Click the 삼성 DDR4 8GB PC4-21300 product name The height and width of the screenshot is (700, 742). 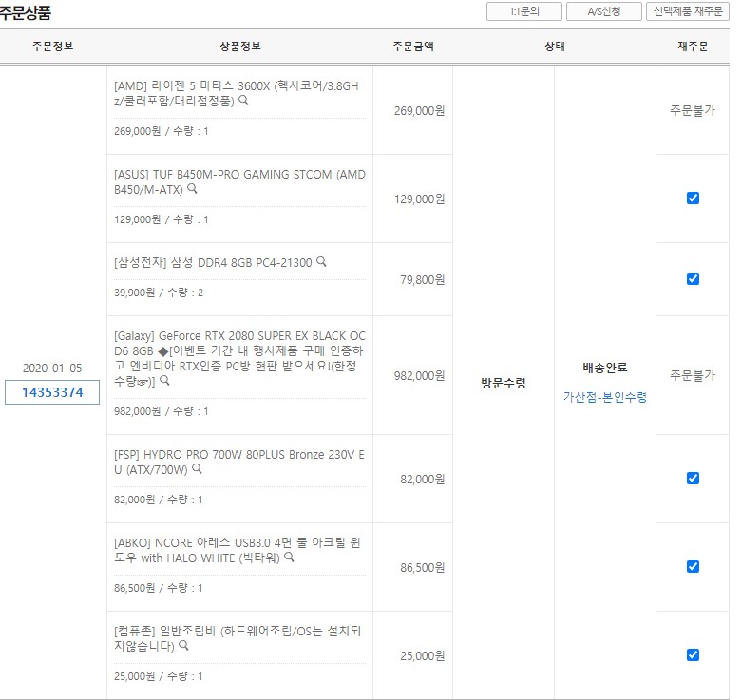[x=213, y=263]
